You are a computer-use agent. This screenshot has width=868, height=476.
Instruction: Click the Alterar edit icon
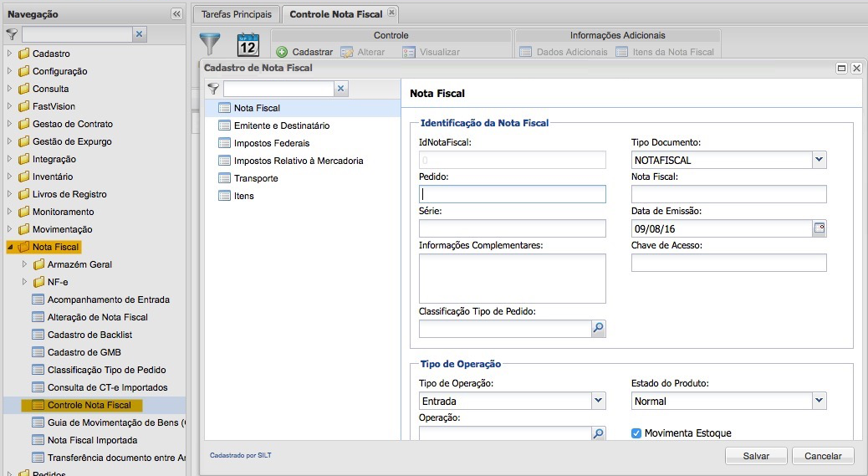pyautogui.click(x=347, y=52)
